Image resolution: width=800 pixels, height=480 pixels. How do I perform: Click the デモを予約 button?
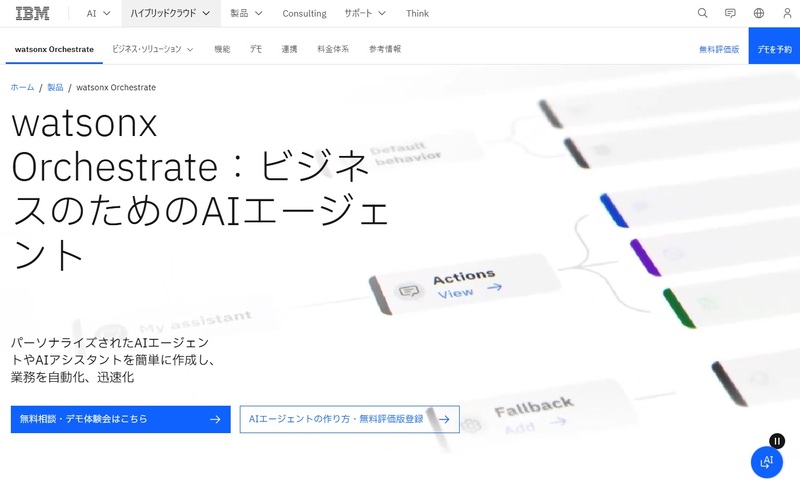(774, 46)
